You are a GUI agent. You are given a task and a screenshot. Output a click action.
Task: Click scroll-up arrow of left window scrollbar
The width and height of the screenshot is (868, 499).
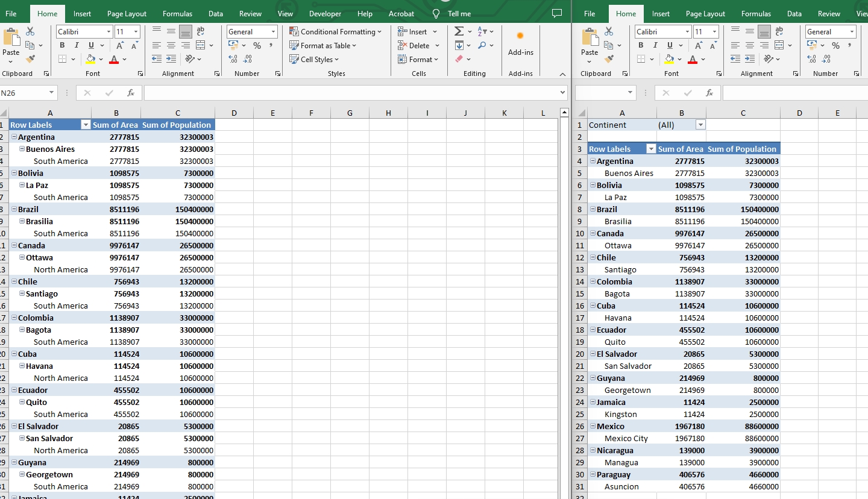tap(564, 112)
